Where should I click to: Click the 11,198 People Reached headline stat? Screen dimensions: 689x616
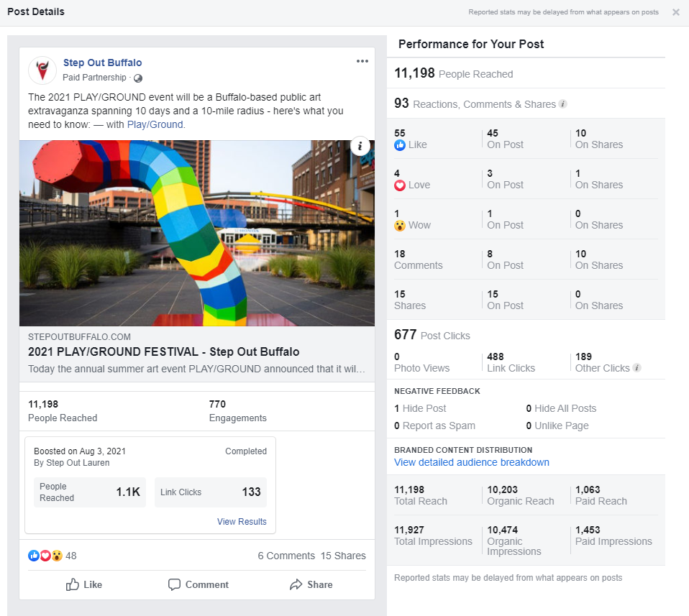click(454, 73)
